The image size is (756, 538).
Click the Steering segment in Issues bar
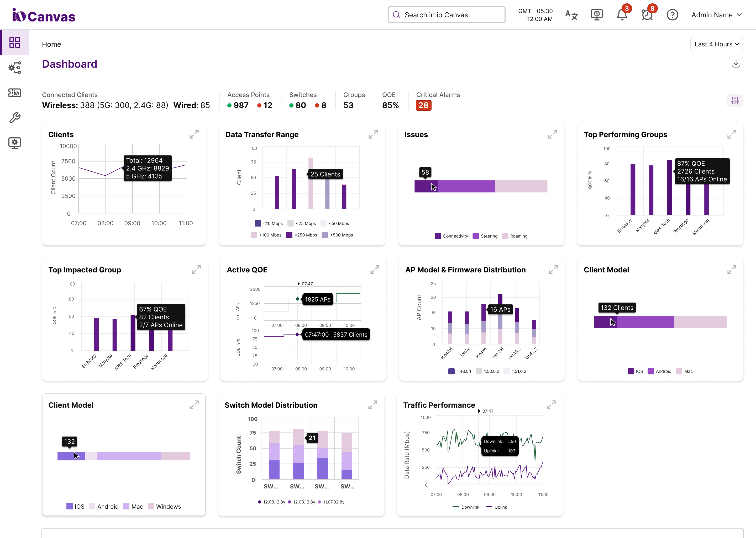click(466, 186)
